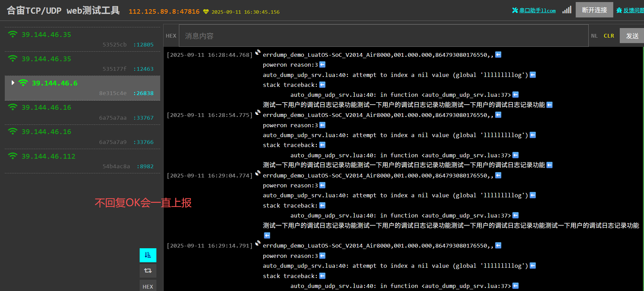Open the 串口助手llcom link
644x291 pixels.
pos(537,11)
